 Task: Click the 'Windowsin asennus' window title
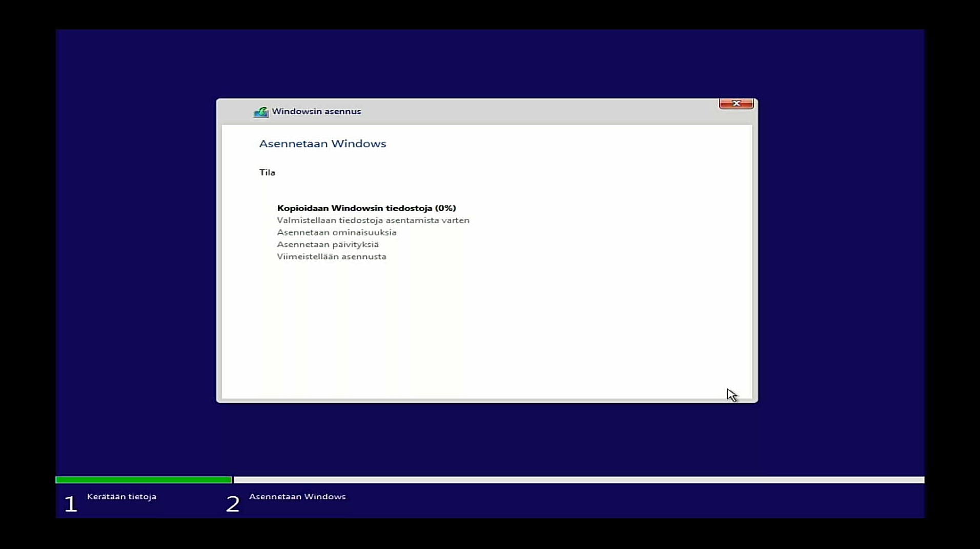316,112
